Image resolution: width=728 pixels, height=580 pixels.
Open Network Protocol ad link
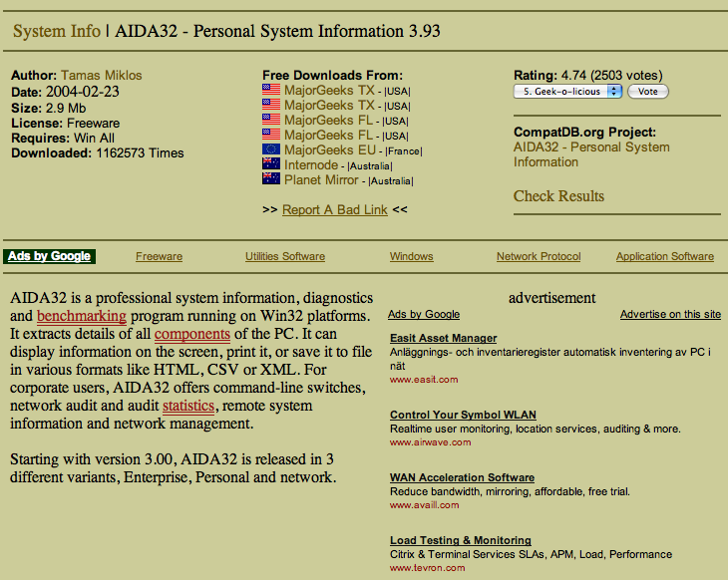[x=539, y=256]
